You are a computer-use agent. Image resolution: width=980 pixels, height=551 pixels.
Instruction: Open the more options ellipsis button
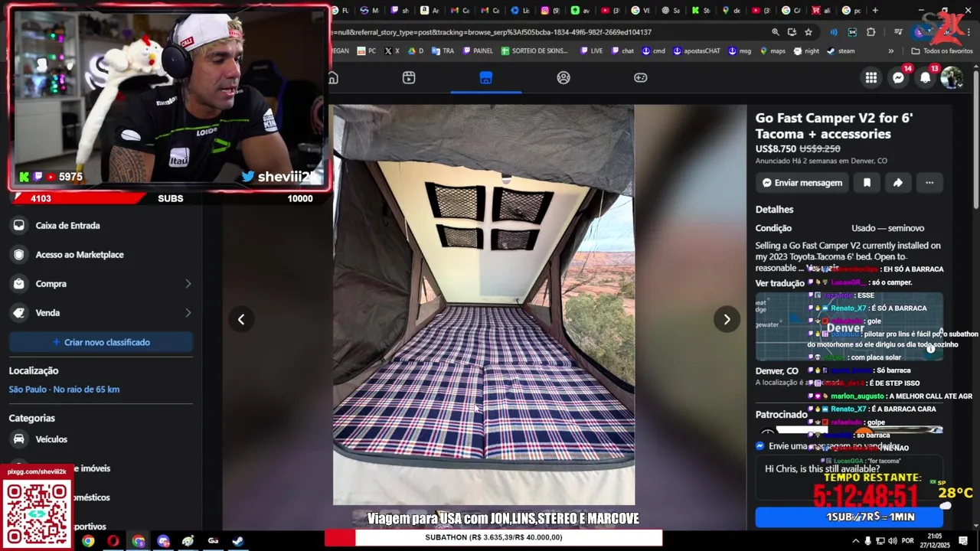pyautogui.click(x=929, y=183)
